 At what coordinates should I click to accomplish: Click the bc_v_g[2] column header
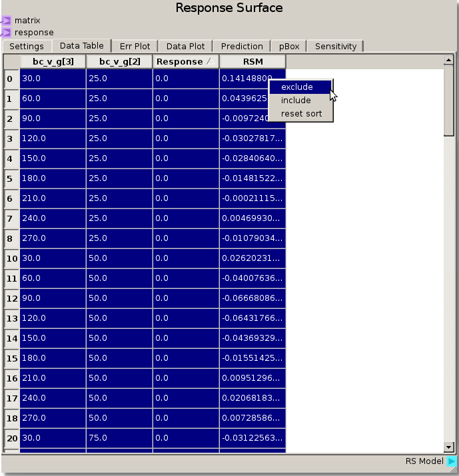(119, 61)
